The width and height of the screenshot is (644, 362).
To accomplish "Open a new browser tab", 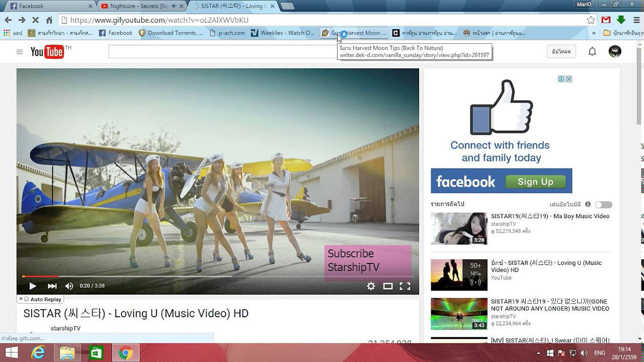I will (x=288, y=7).
